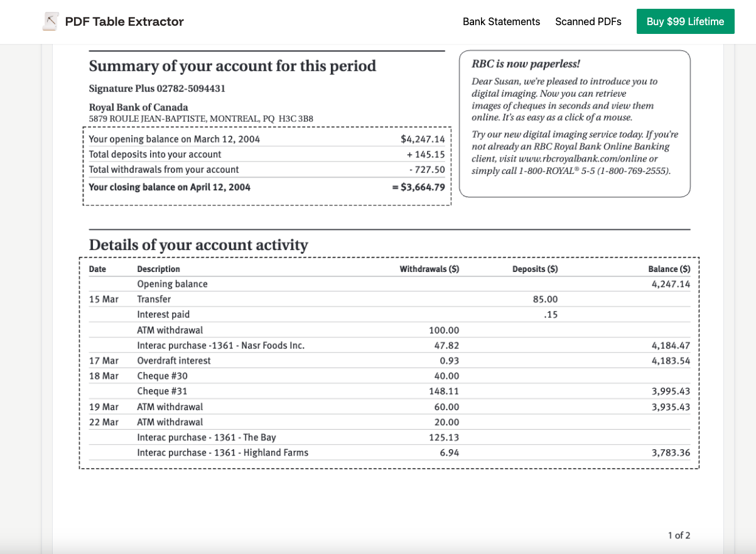Click the 22 Mar date cell
Screen dimensions: 756x554
pos(104,422)
